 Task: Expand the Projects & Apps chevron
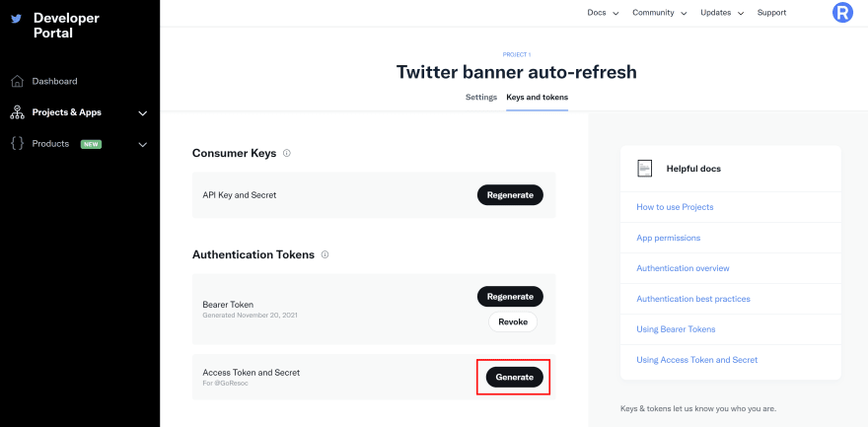coord(143,113)
